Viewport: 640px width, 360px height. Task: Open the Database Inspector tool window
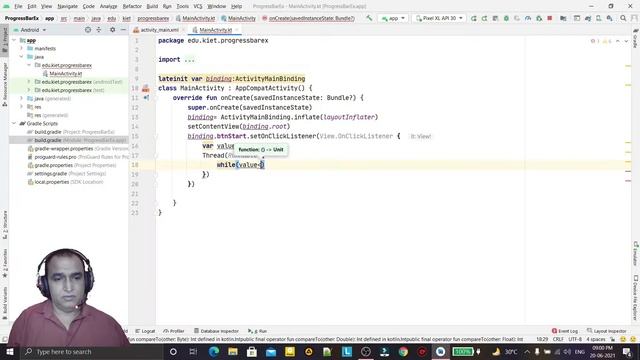point(216,331)
